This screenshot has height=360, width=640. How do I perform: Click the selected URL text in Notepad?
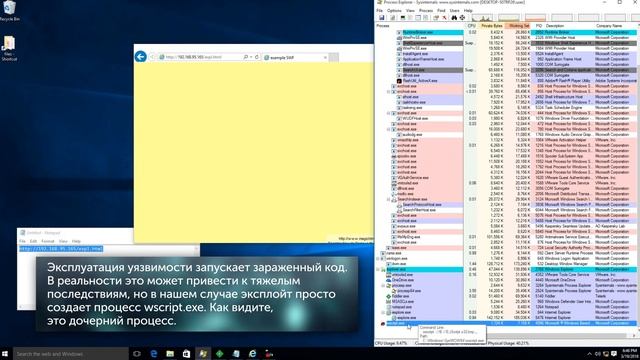[x=61, y=249]
